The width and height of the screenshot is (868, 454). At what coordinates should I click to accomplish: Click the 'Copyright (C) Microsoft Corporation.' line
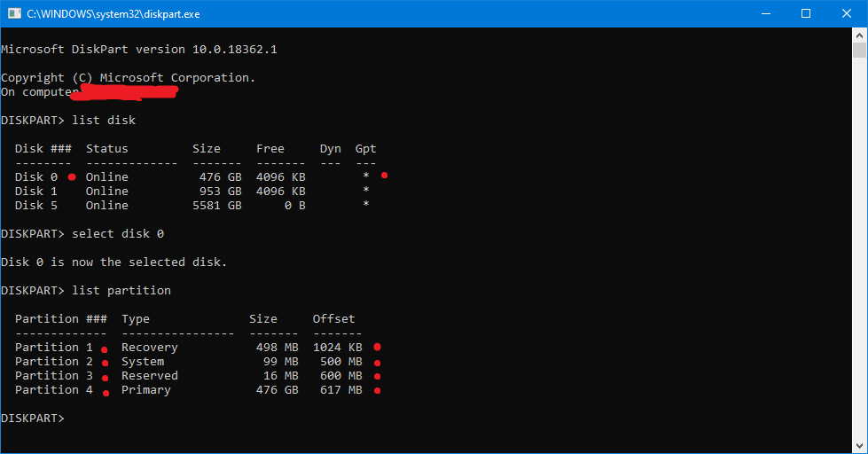point(128,77)
